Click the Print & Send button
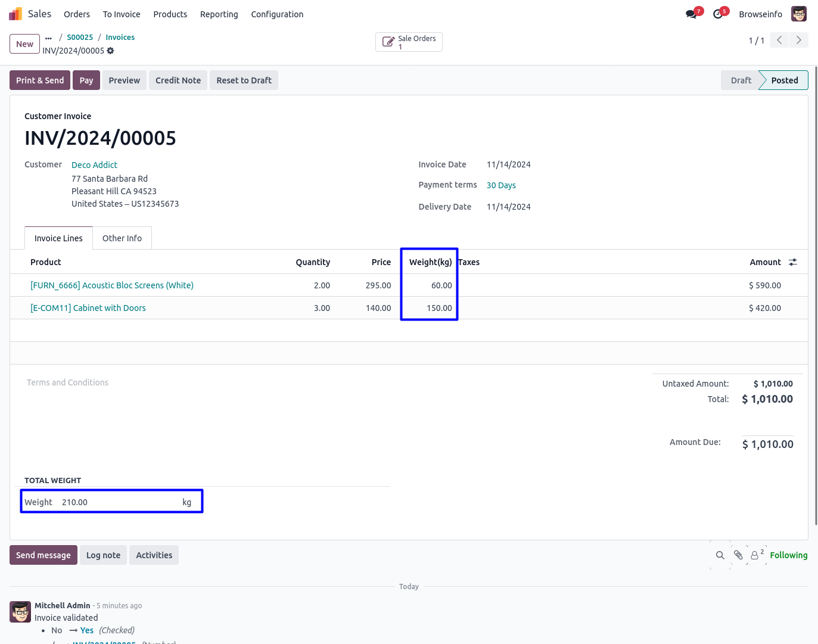 [40, 80]
